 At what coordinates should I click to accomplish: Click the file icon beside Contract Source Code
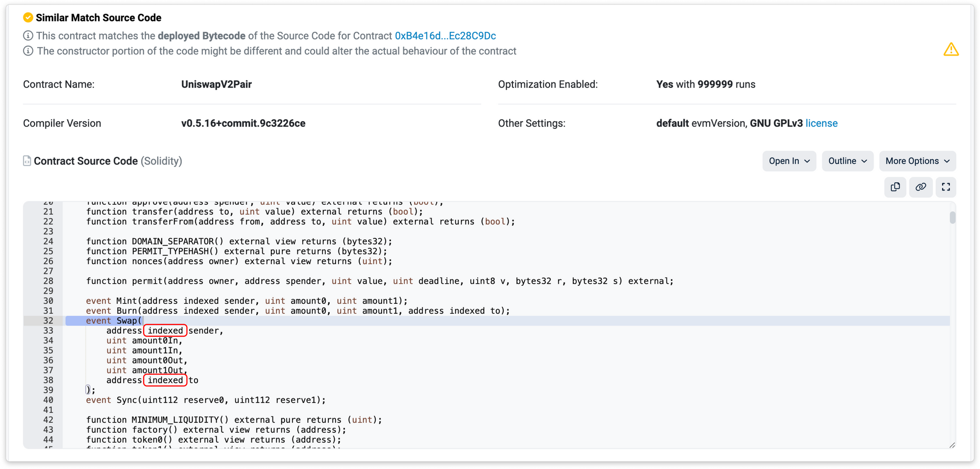27,161
